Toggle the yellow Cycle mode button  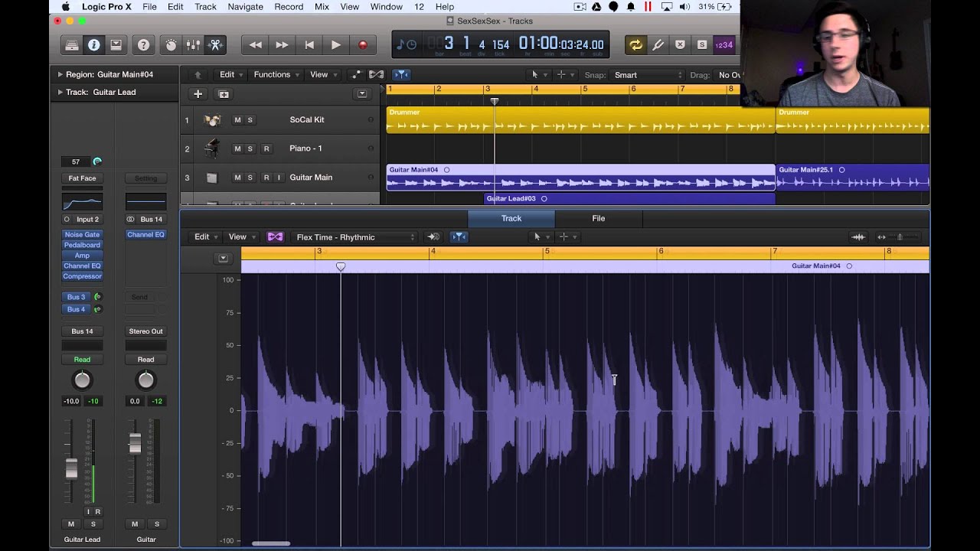click(635, 45)
